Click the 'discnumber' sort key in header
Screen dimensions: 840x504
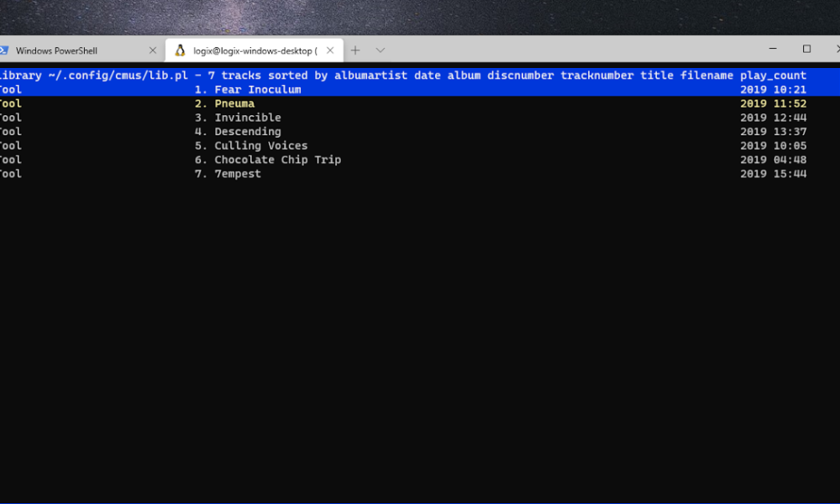pyautogui.click(x=520, y=76)
